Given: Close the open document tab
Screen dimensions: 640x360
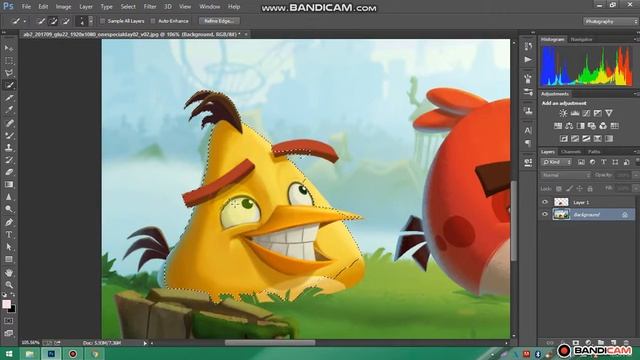Looking at the screenshot, I should (x=246, y=35).
